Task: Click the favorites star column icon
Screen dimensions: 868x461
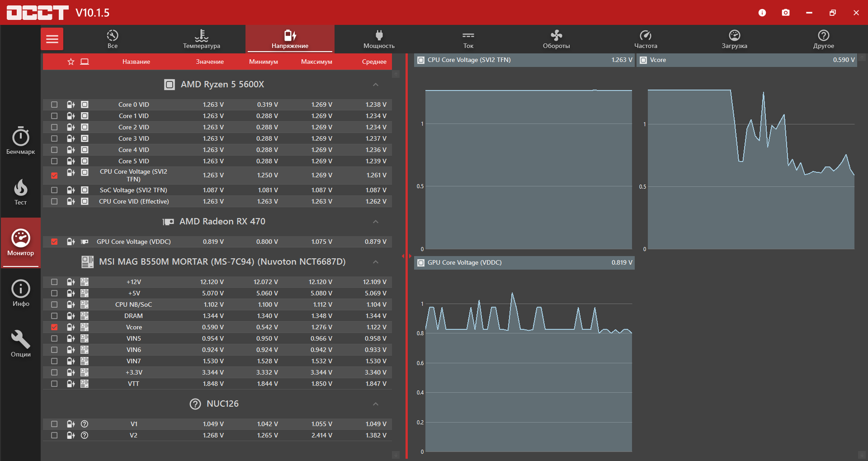Action: pyautogui.click(x=71, y=62)
